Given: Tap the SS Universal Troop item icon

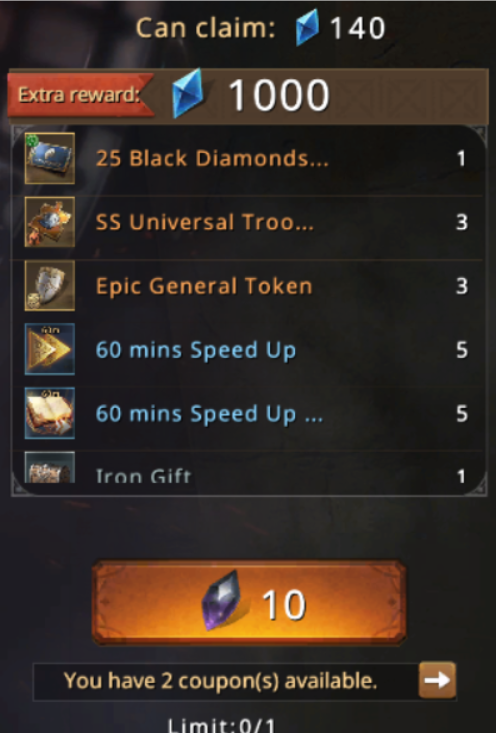Looking at the screenshot, I should 50,222.
